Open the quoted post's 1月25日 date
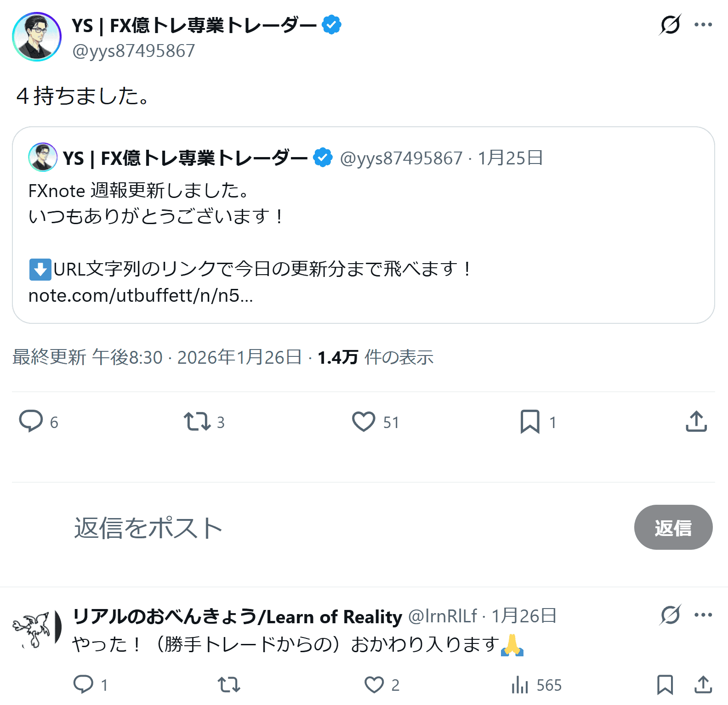Image resolution: width=728 pixels, height=705 pixels. point(510,158)
